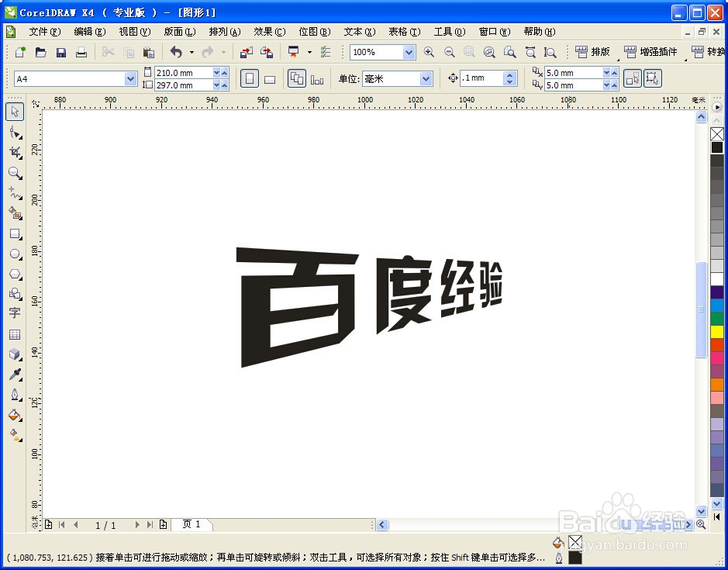The height and width of the screenshot is (570, 728).
Task: Pick the no-fill X swatch in palette
Action: click(717, 134)
